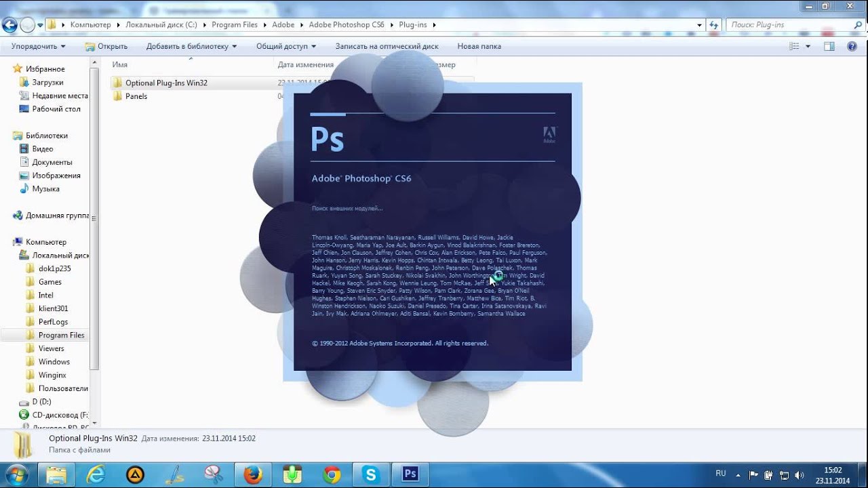Viewport: 868px width, 488px height.
Task: Go to Adobe breadcrumb segment
Action: pyautogui.click(x=283, y=25)
